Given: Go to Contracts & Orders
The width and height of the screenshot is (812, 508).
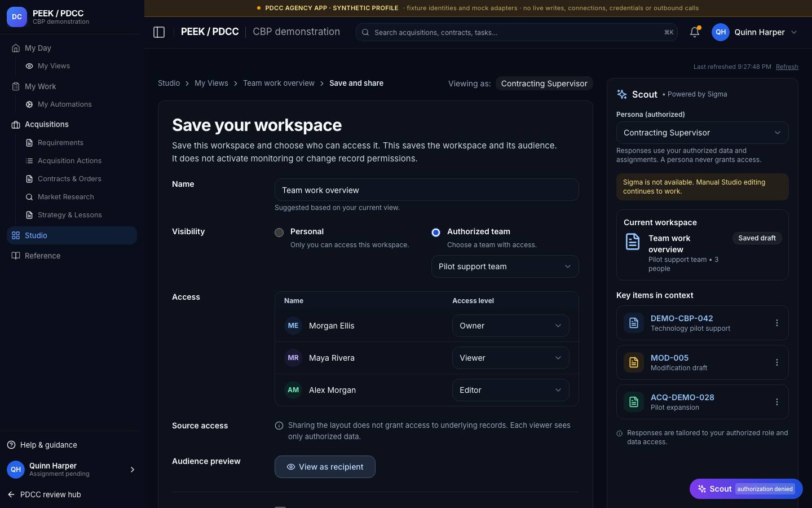Looking at the screenshot, I should click(x=69, y=179).
